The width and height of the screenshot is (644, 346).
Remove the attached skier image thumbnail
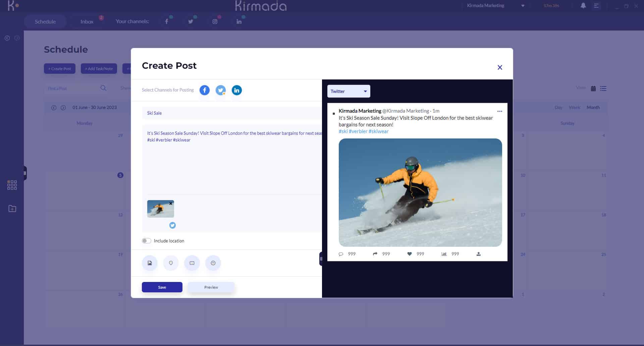(x=171, y=204)
